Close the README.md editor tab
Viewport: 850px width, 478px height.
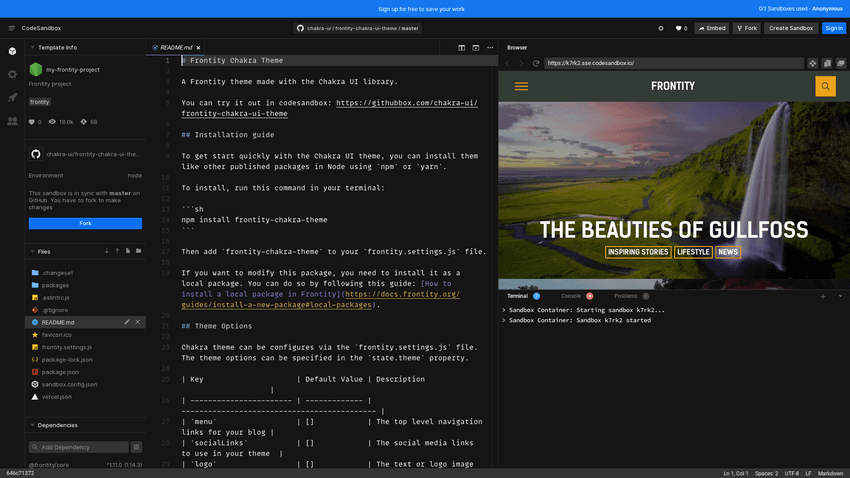point(200,47)
